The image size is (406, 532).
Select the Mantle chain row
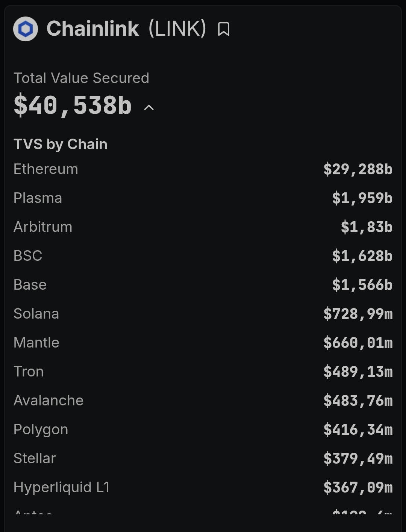coord(203,343)
